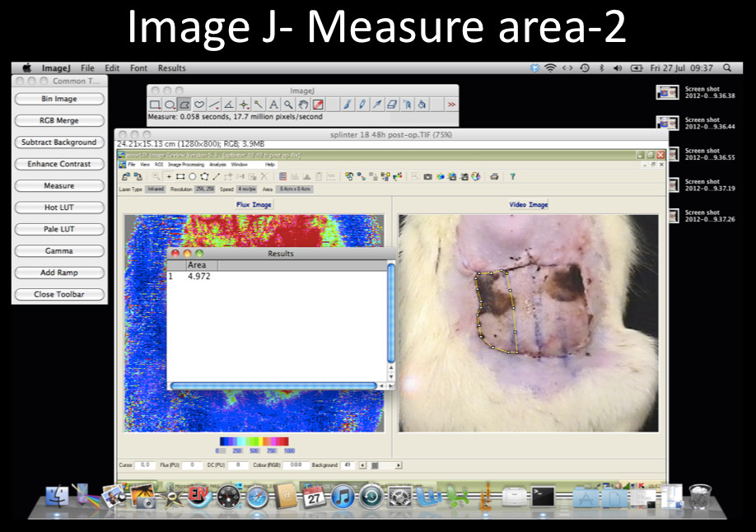
Task: Select the Point tool in ImageJ
Action: [x=244, y=105]
